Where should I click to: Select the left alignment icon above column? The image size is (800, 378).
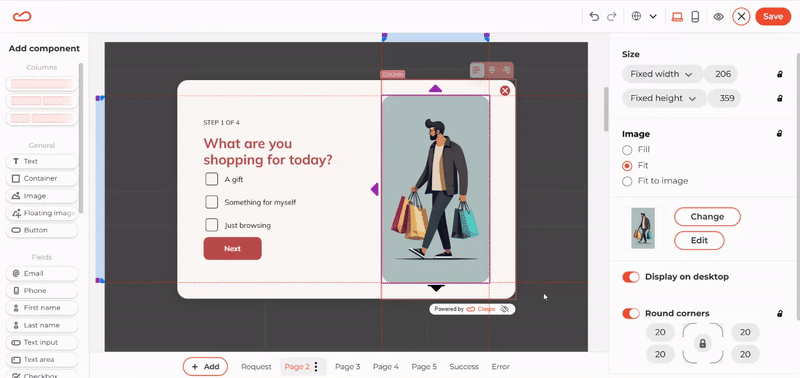point(477,70)
